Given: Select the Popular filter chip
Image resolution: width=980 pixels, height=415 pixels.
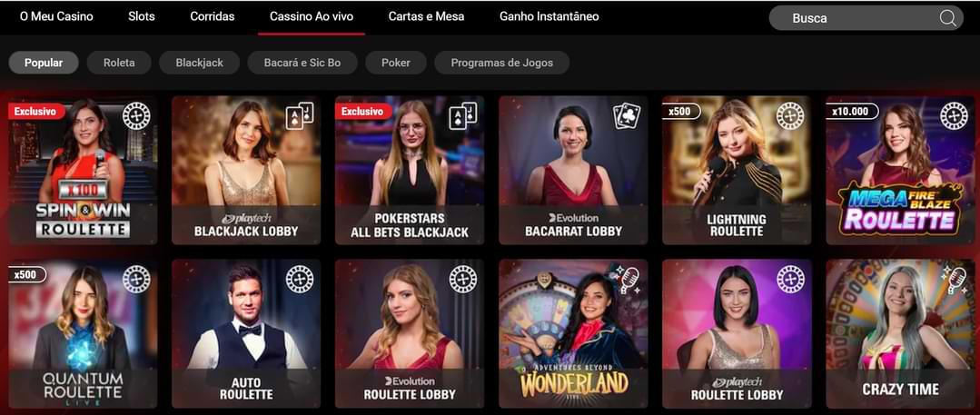Looking at the screenshot, I should tap(44, 63).
